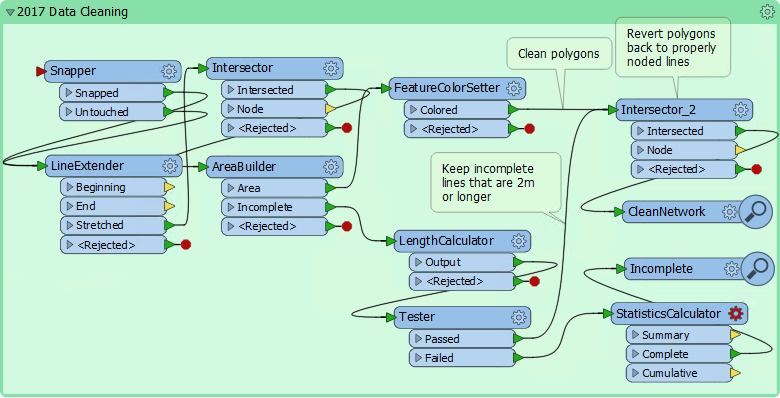780x398 pixels.
Task: Select the LineExtender transformer title
Action: 87,166
